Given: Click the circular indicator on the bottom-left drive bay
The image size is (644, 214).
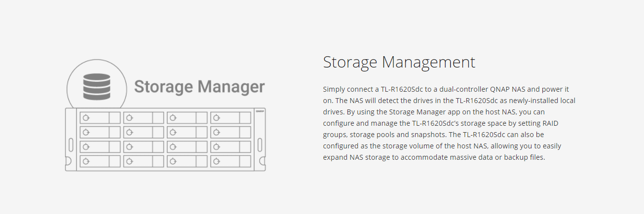Looking at the screenshot, I should [x=86, y=161].
